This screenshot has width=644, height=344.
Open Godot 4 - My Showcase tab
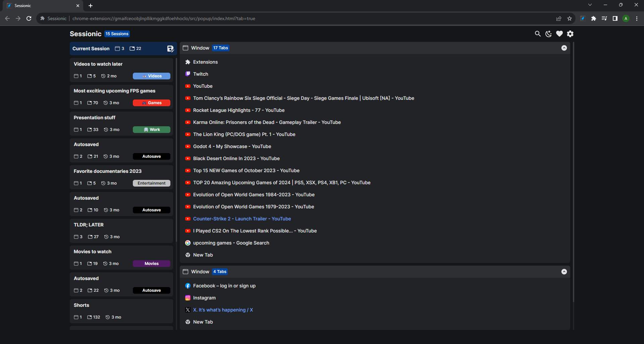pos(232,146)
